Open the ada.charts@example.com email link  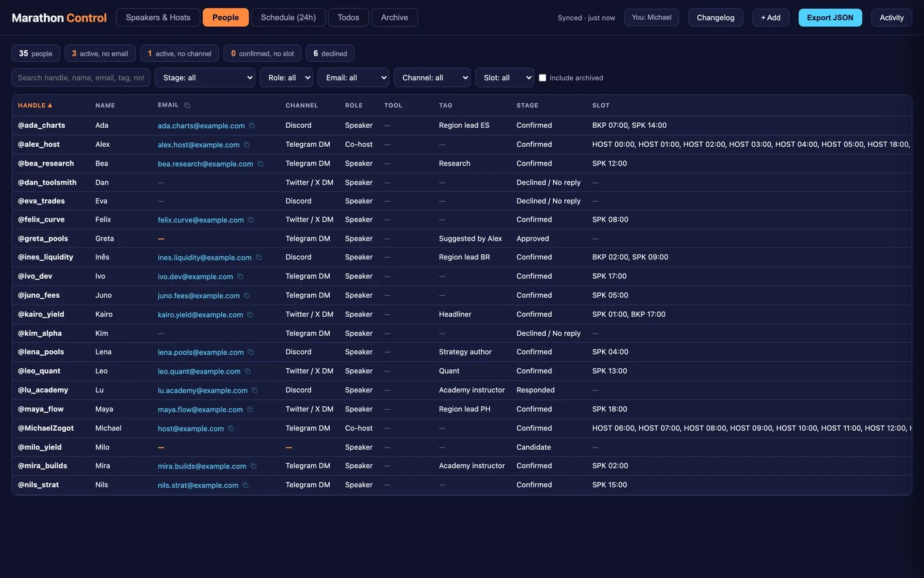pos(201,125)
